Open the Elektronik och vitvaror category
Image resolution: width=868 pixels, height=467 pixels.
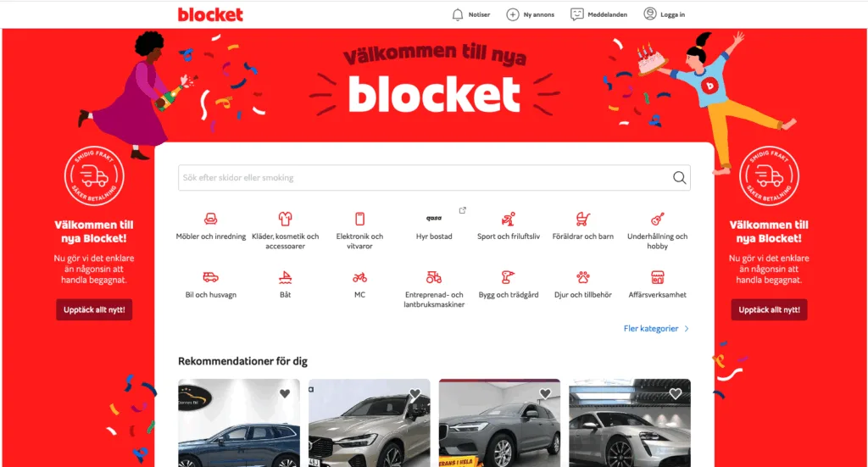pyautogui.click(x=359, y=219)
